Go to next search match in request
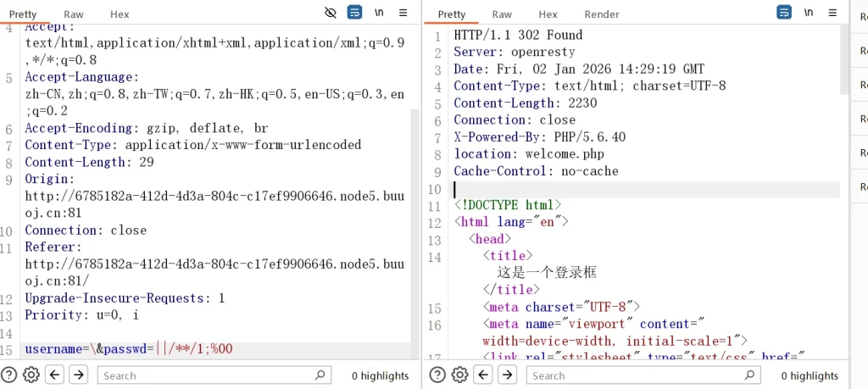The width and height of the screenshot is (868, 389). click(78, 375)
